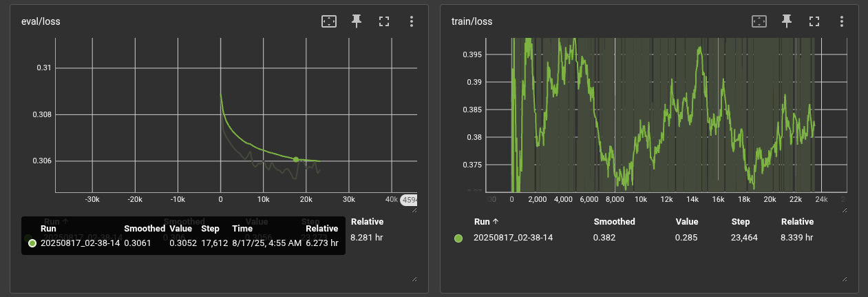The image size is (868, 297).
Task: Open eval/loss card more options menu
Action: pyautogui.click(x=412, y=21)
